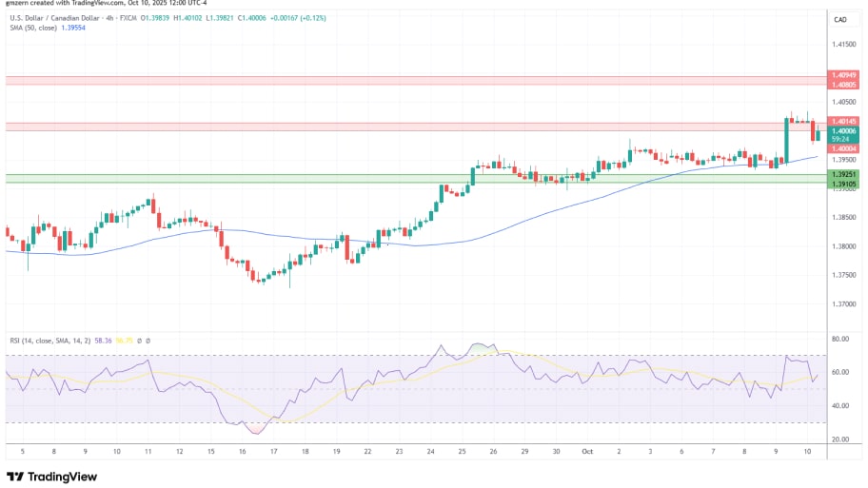
Task: Click the U.S. Dollar / Canadian Dollar title
Action: pyautogui.click(x=67, y=18)
